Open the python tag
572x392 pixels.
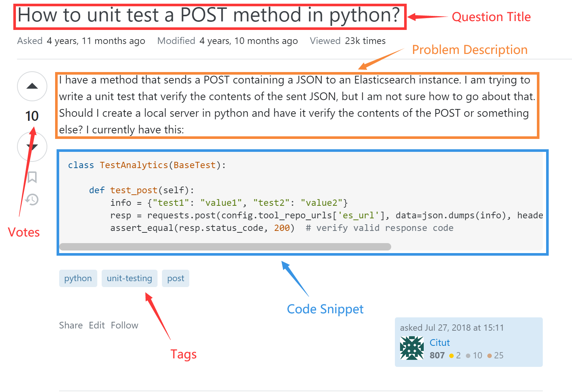(x=78, y=278)
